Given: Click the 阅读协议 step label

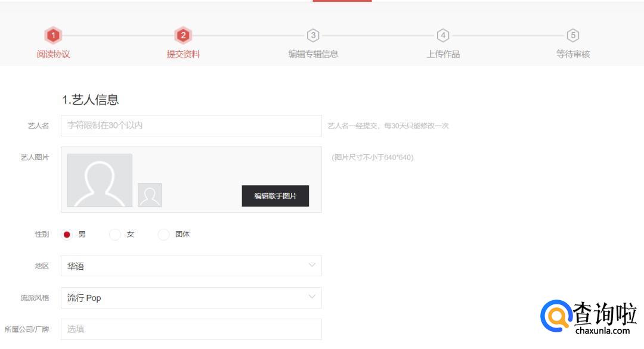Looking at the screenshot, I should point(53,54).
